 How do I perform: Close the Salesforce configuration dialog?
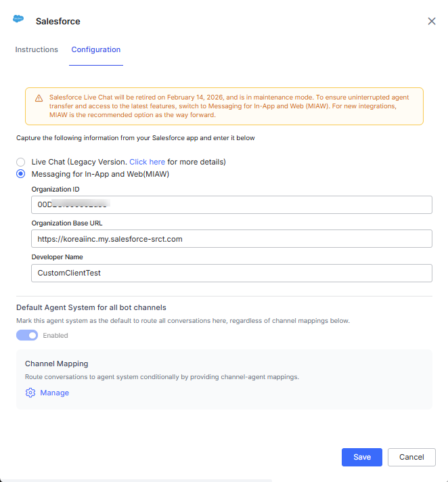point(432,21)
